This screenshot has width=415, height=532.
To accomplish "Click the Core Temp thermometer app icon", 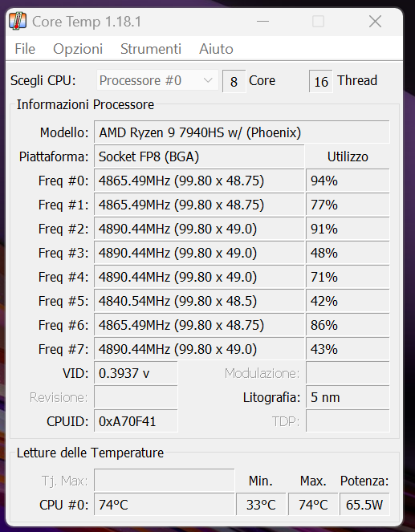I will point(18,22).
